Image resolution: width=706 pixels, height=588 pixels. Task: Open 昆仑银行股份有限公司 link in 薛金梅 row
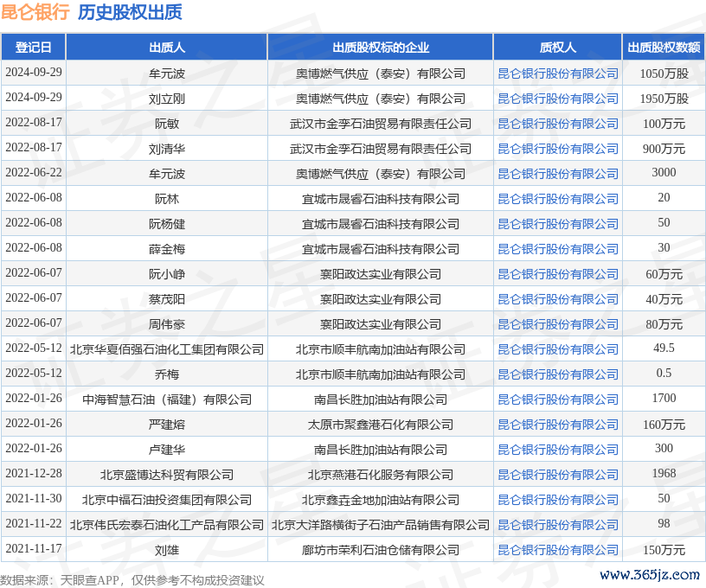(x=557, y=249)
